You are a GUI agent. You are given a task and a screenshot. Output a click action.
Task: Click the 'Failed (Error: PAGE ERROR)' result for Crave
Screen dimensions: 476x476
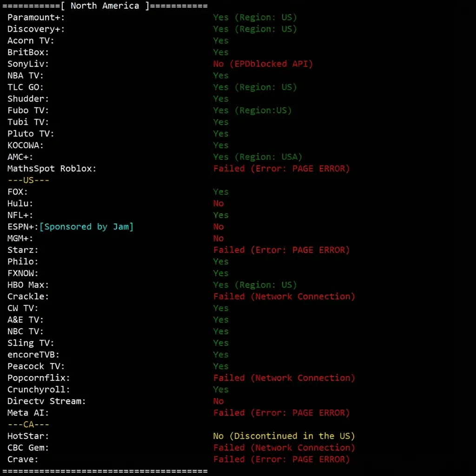point(281,459)
